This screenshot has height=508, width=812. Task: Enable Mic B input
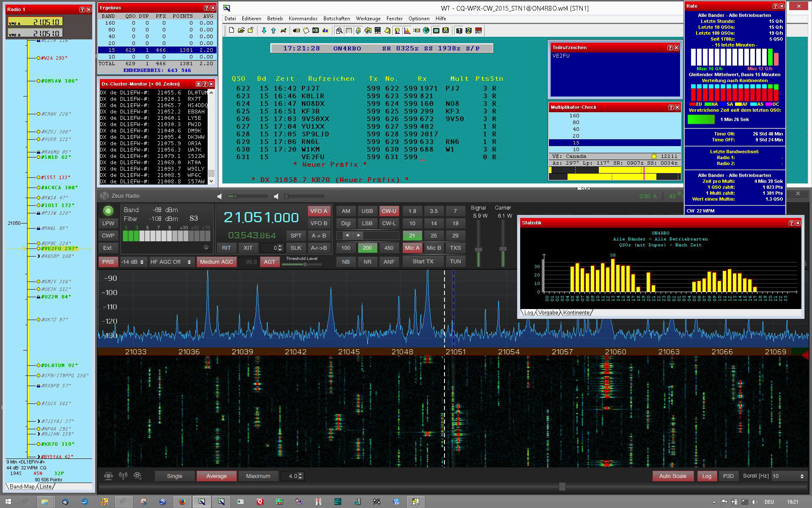(433, 248)
